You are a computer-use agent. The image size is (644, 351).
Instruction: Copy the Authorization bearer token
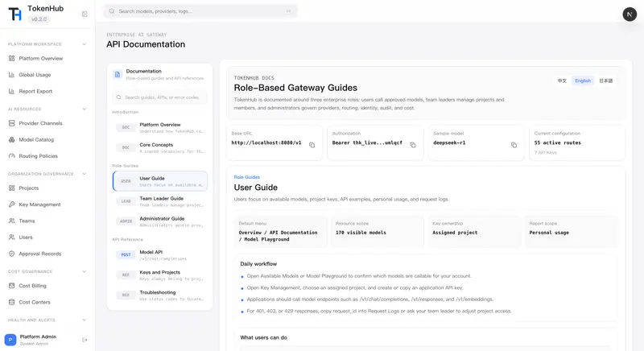click(x=413, y=145)
